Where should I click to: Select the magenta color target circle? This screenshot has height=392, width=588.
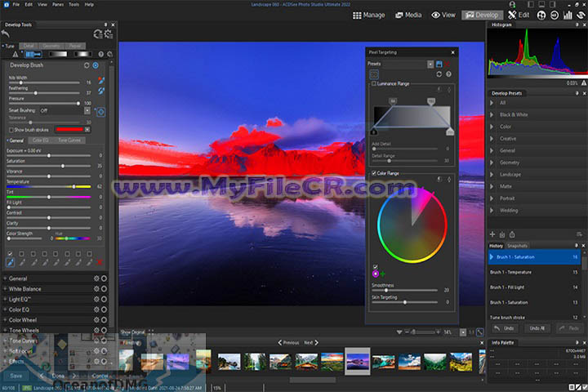point(376,274)
